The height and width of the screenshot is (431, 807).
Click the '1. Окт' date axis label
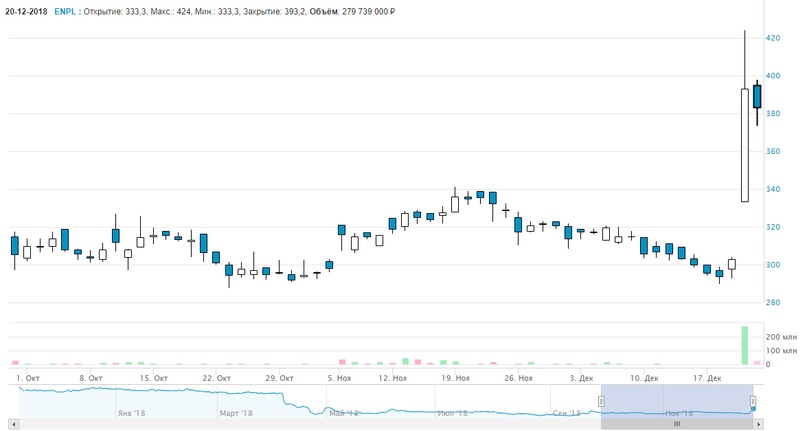(x=28, y=378)
